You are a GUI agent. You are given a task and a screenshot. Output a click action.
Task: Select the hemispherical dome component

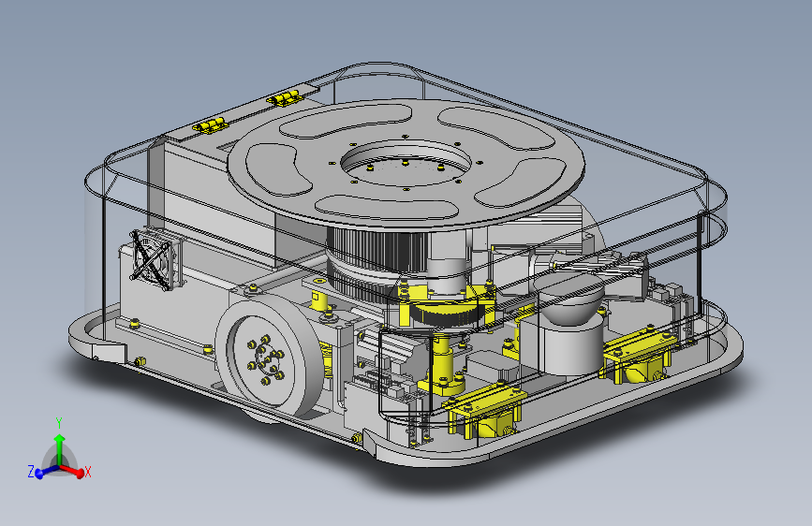(x=570, y=300)
